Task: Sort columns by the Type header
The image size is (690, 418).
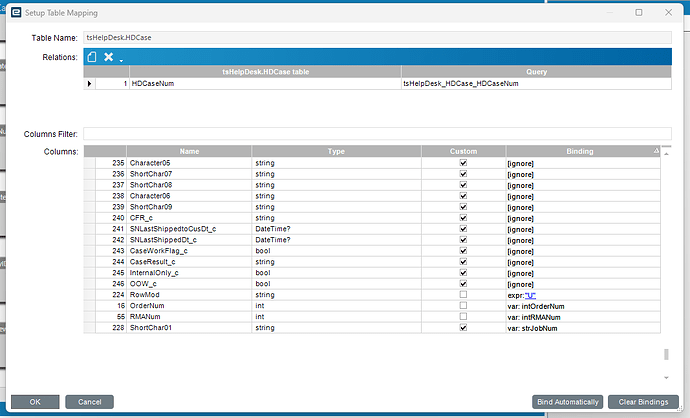Action: 336,151
